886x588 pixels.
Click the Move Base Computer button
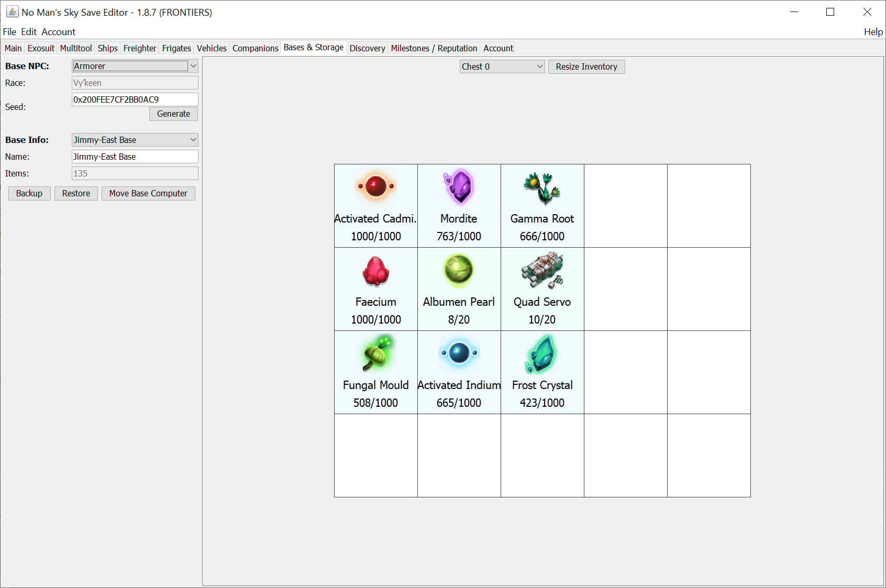[x=148, y=193]
